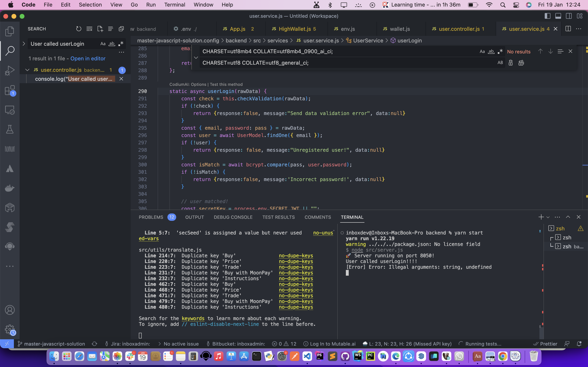The image size is (588, 367).
Task: Open the Explorer view in activity bar
Action: tap(10, 31)
